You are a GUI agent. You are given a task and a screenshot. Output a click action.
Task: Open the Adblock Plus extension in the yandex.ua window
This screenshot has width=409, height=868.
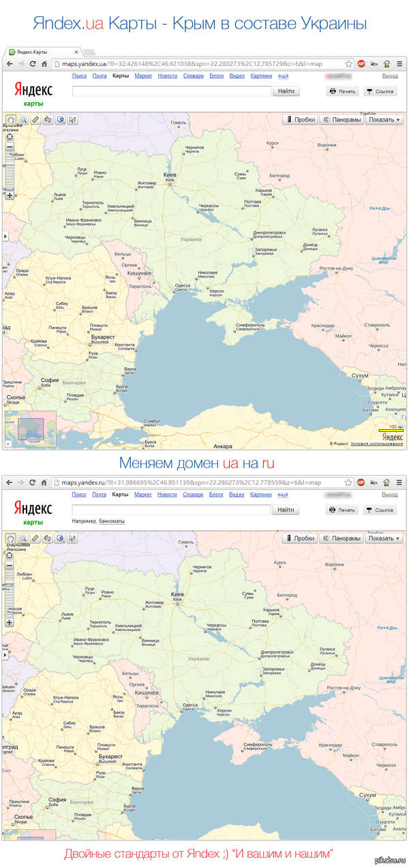coord(361,63)
